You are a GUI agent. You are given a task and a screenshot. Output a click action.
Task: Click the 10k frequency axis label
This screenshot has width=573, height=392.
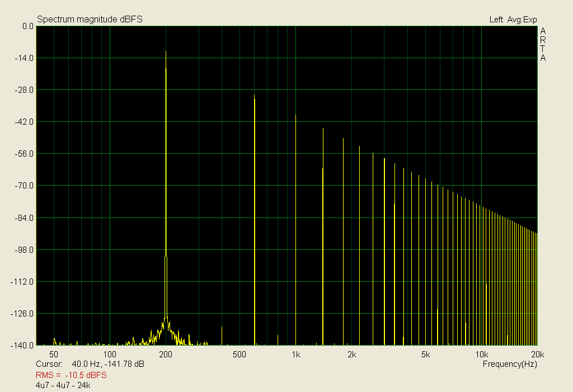(482, 355)
